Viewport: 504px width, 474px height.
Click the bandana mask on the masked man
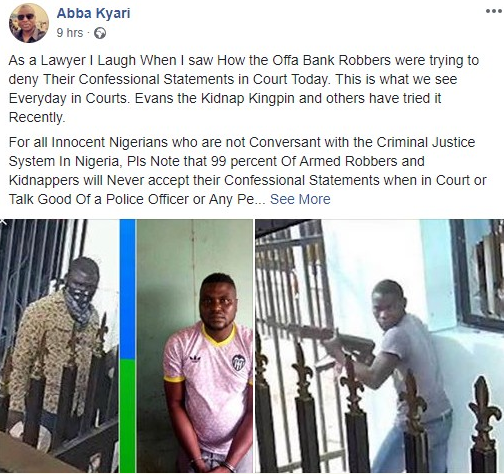(x=77, y=308)
